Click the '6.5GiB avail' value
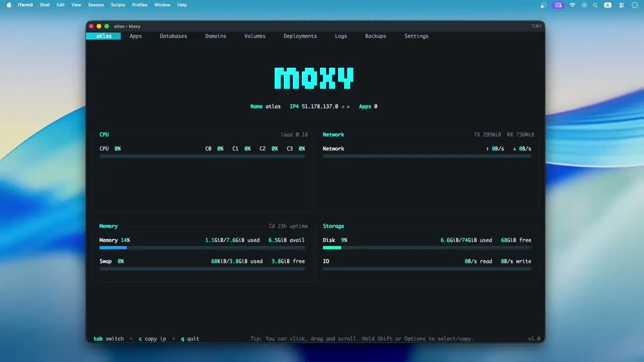Image resolution: width=644 pixels, height=362 pixels. (287, 240)
